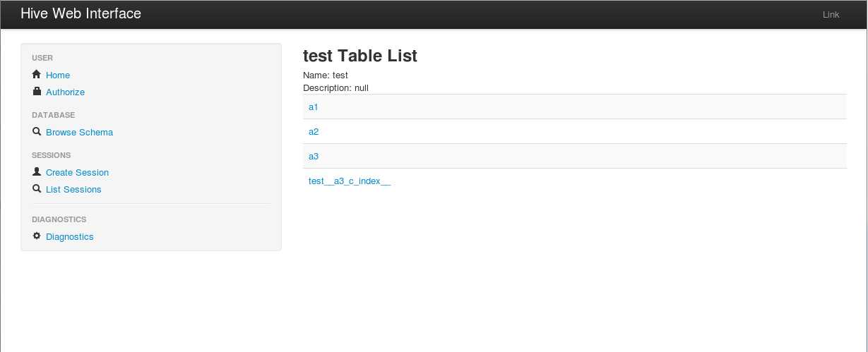
Task: Click the test Table List heading
Action: (360, 56)
